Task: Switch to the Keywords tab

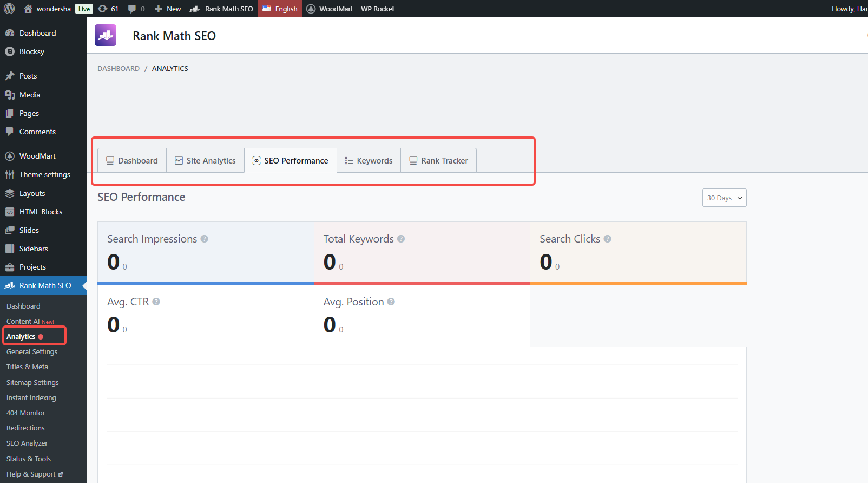Action: (x=369, y=161)
